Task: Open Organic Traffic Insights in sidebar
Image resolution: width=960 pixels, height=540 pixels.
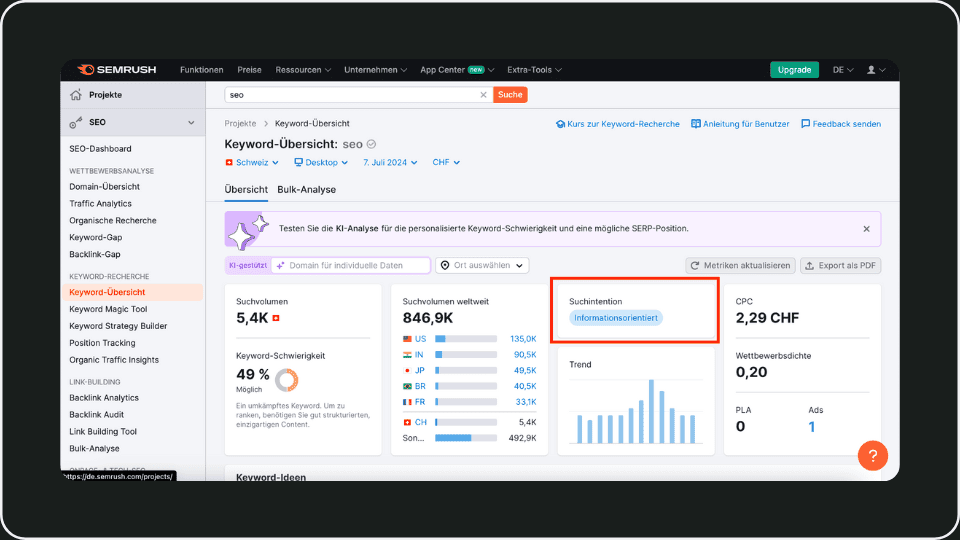Action: tap(114, 360)
